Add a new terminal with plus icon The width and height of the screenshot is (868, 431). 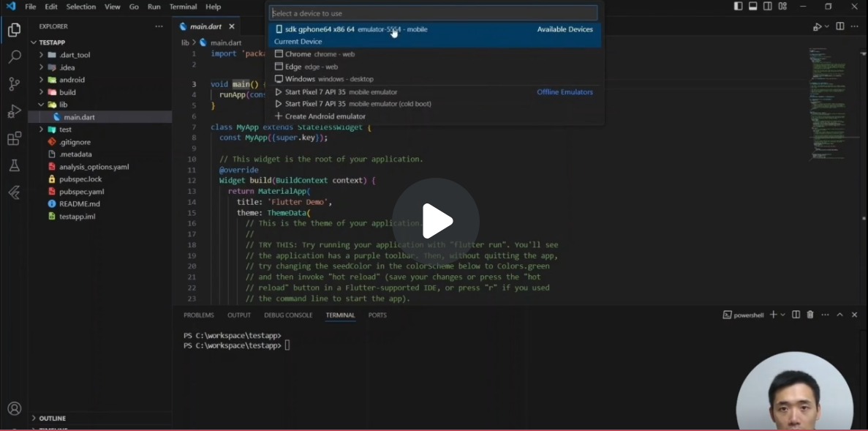pos(774,315)
